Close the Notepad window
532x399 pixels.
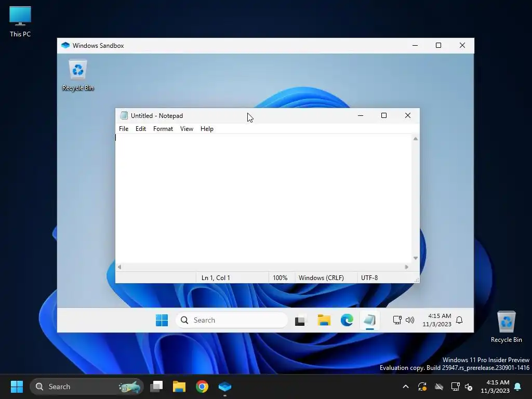[x=408, y=115]
